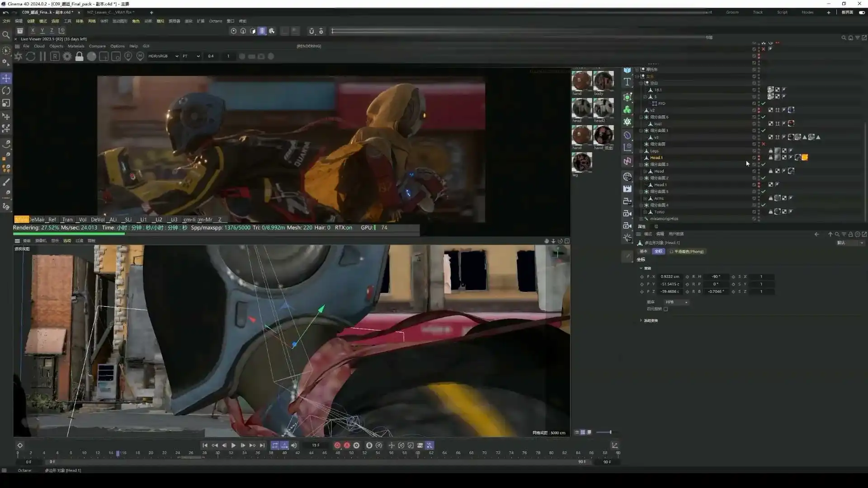Switch to the Phong tag tab
The image size is (868, 488).
coord(687,251)
